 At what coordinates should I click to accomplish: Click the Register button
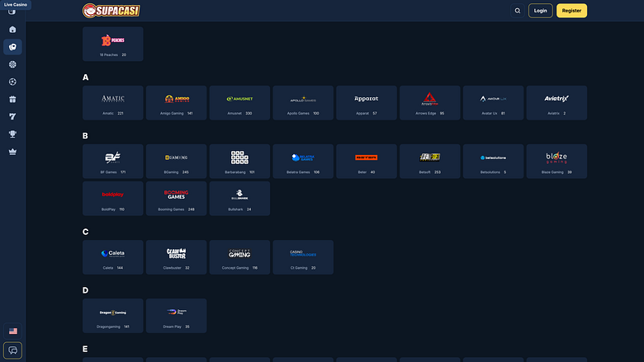pyautogui.click(x=571, y=11)
